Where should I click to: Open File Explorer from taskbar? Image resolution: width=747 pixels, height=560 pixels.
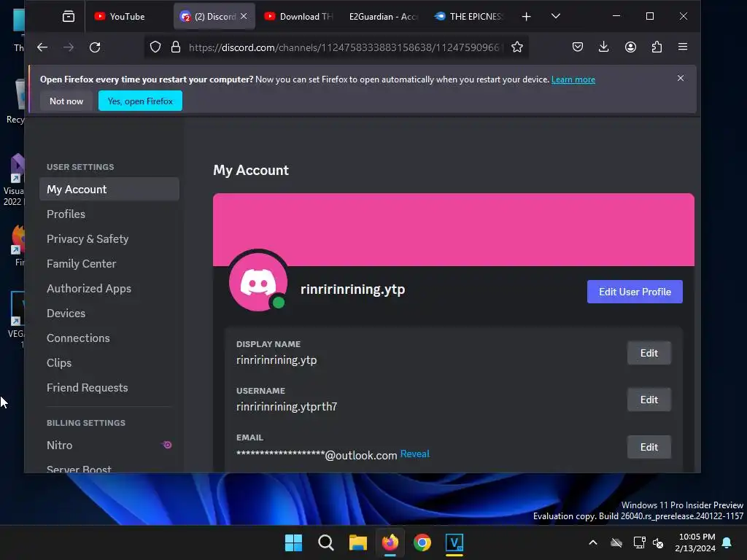click(x=357, y=542)
